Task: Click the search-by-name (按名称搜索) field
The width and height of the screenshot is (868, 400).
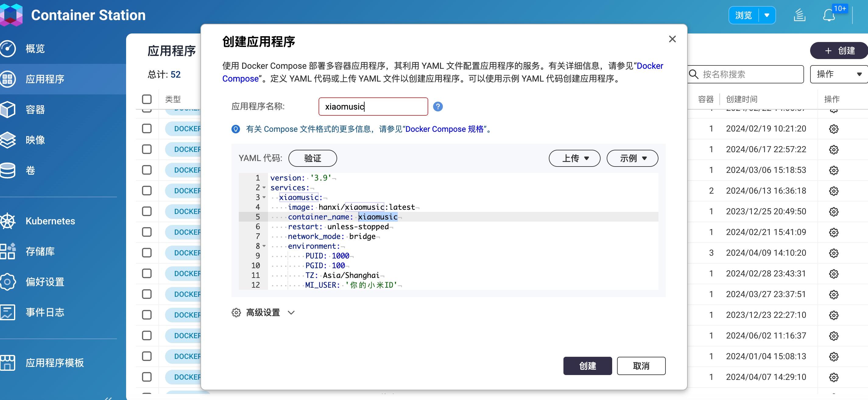Action: pyautogui.click(x=745, y=74)
